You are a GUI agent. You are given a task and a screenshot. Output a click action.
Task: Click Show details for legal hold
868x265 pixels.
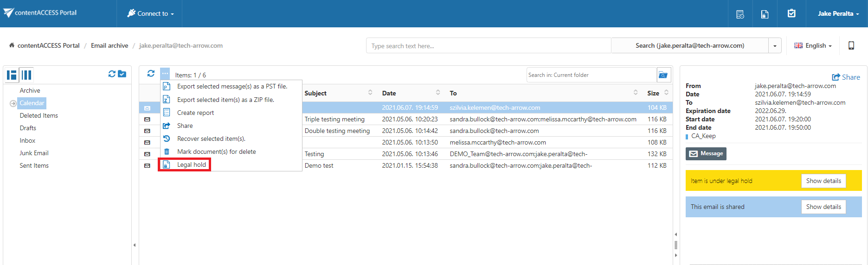click(x=823, y=181)
